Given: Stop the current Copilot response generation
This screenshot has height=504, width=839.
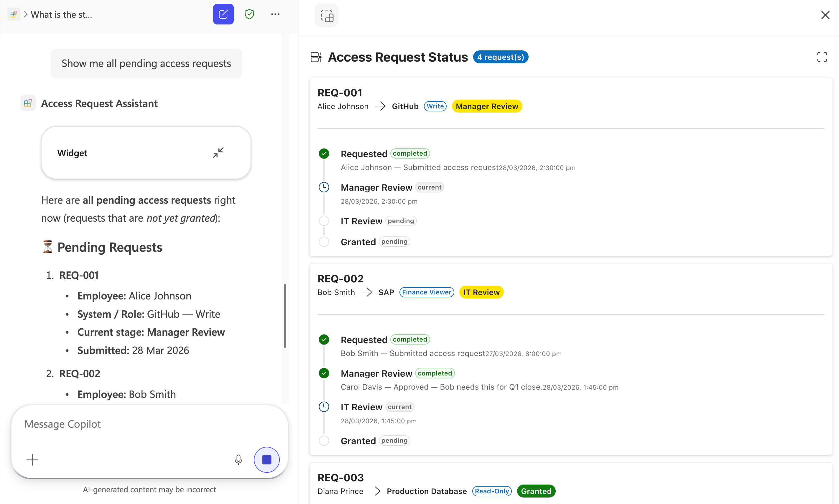Looking at the screenshot, I should tap(266, 459).
